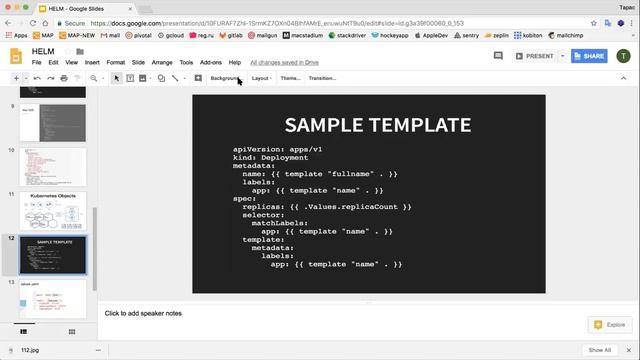Click the Theme button
Image resolution: width=640 pixels, height=360 pixels.
[290, 78]
